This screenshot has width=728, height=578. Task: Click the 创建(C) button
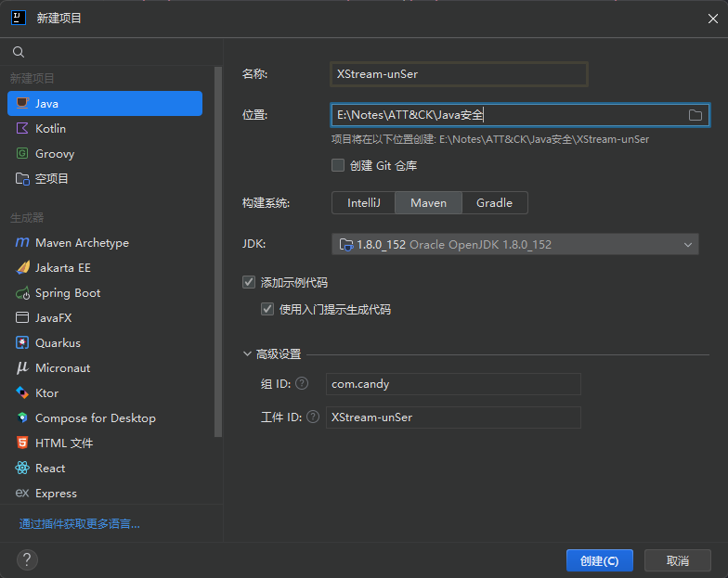[x=600, y=560]
